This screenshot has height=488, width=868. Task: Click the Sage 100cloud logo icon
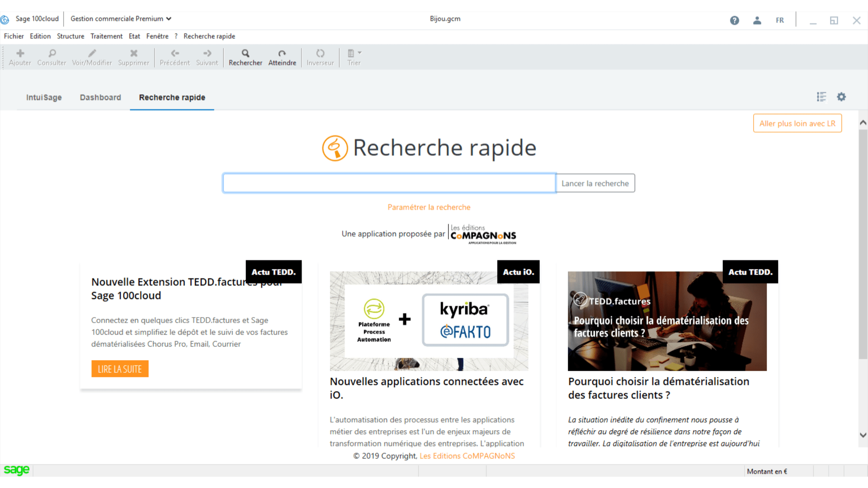coord(5,19)
